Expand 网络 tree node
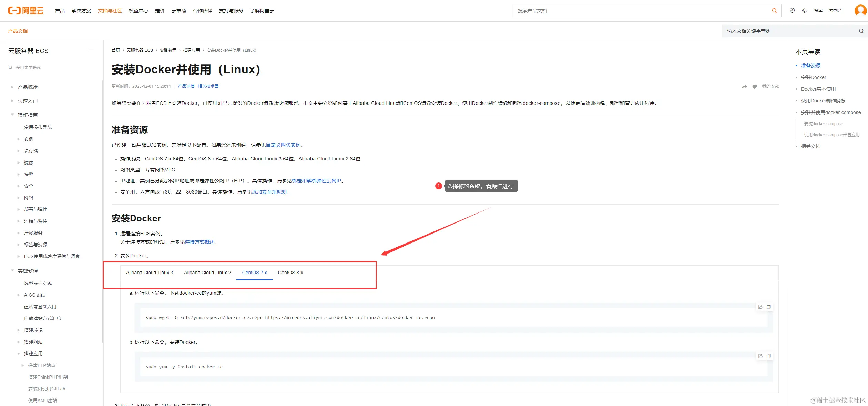 point(19,198)
